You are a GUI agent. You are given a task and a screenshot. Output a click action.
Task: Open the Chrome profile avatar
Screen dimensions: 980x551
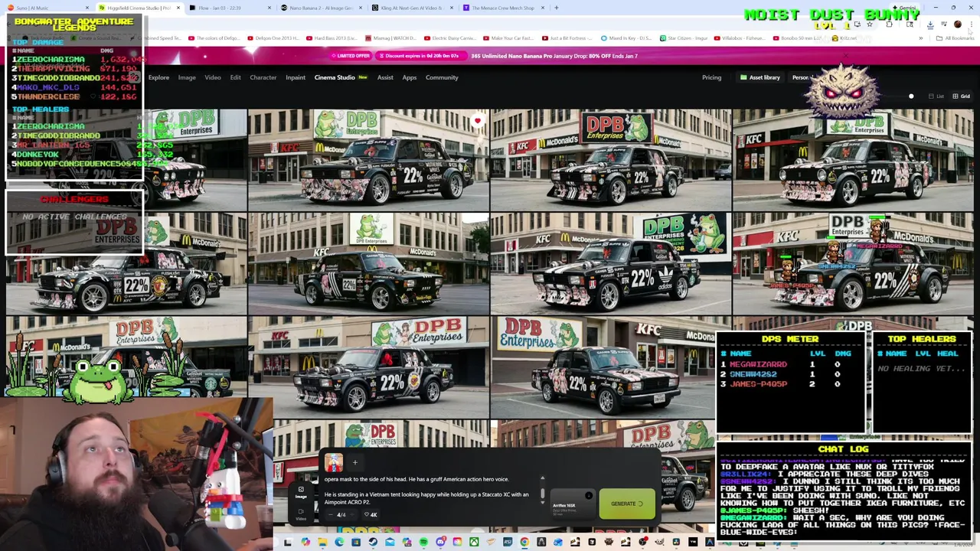(x=957, y=24)
